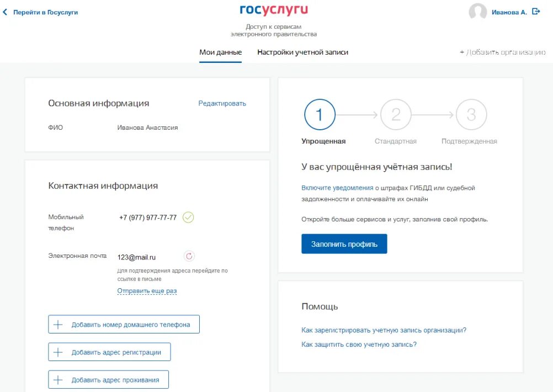Click step 3 Подтвержденная circle
553x392 pixels.
coord(470,114)
